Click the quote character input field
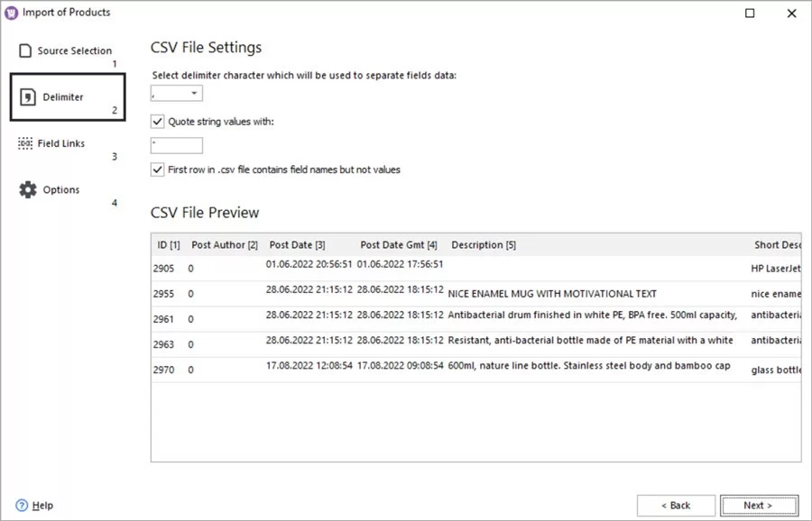The image size is (812, 521). (x=176, y=145)
